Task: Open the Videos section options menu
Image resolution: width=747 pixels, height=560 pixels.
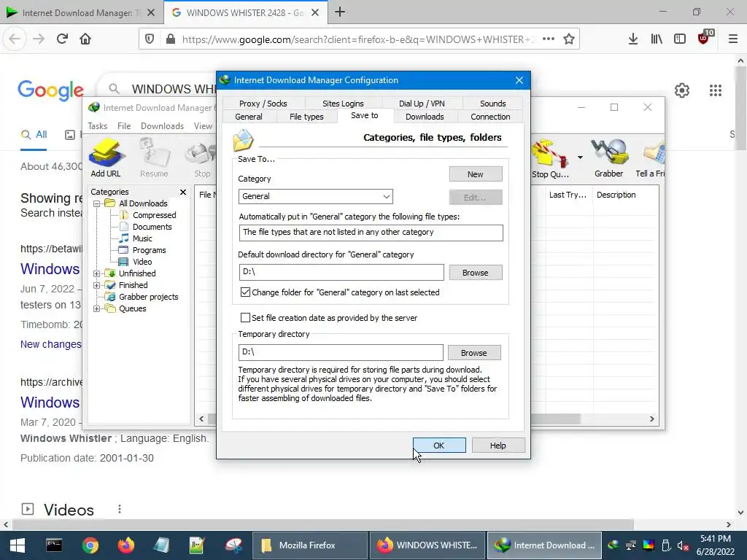Action: click(x=120, y=509)
